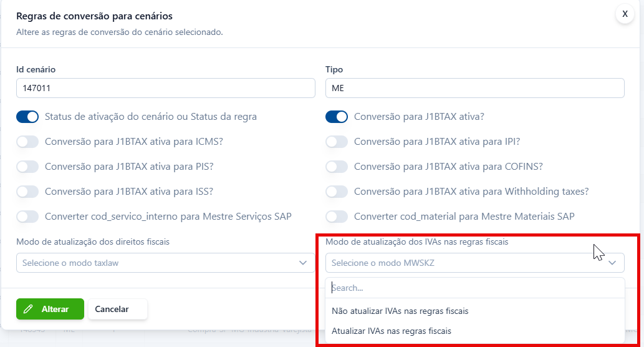Screen dimensions: 644x347
Task: Click the Tipo input field
Action: coord(475,88)
